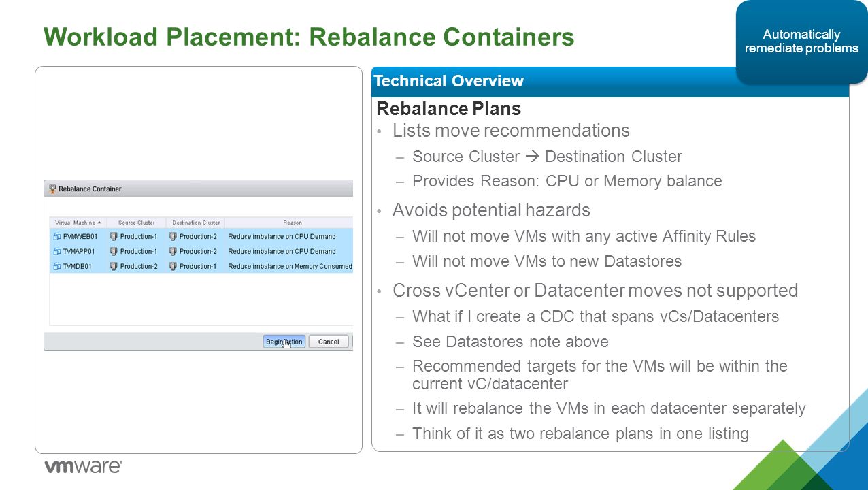Click the Rebalance Container title icon
868x490 pixels.
tap(52, 189)
